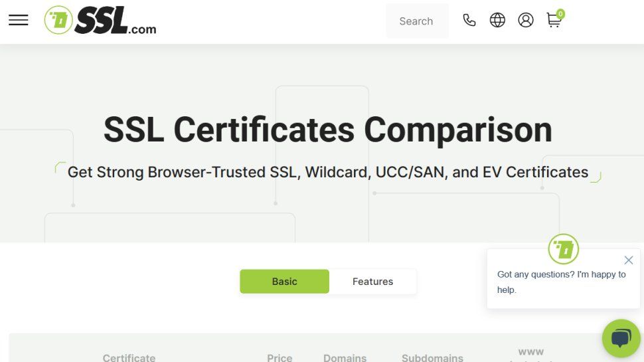Click the "Got any questions?" chat message
The height and width of the screenshot is (362, 644).
pos(561,282)
